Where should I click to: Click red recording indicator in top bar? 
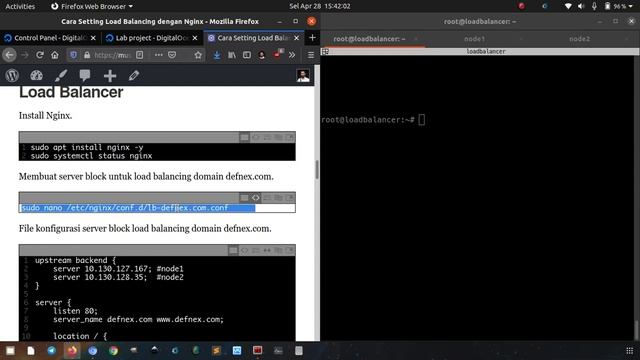pyautogui.click(x=522, y=6)
